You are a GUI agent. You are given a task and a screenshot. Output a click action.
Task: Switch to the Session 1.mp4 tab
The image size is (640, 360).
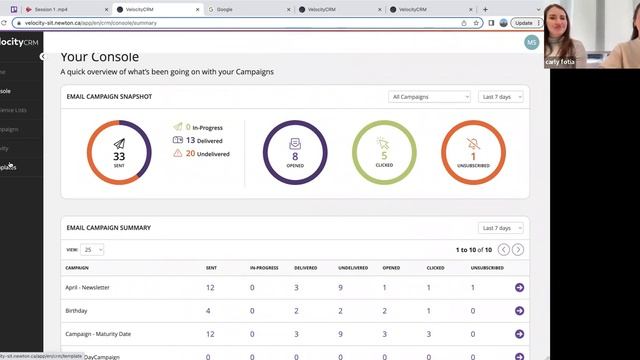[65, 9]
